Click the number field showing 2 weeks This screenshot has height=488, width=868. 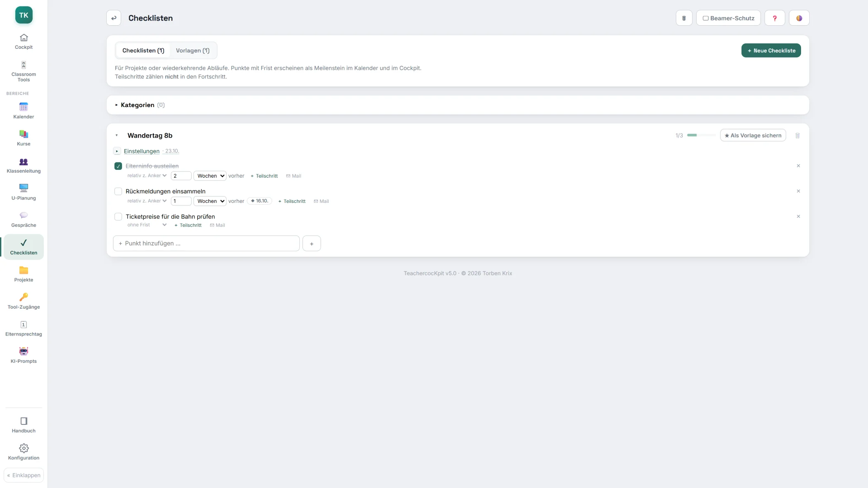click(181, 176)
